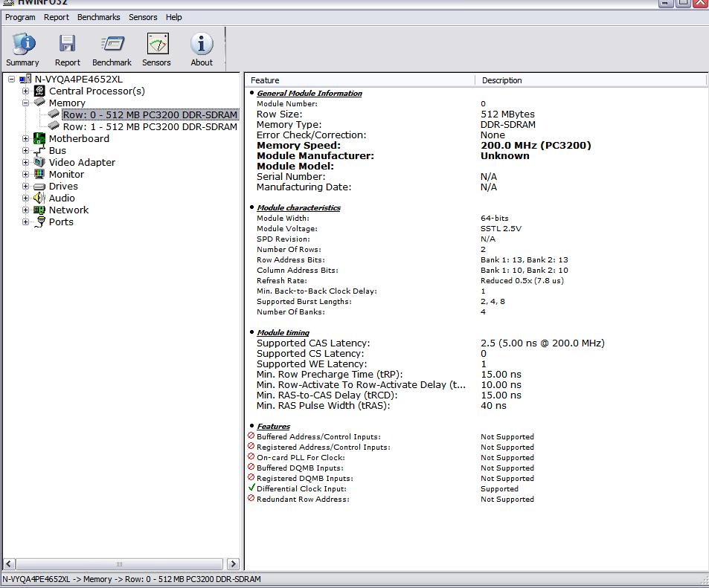
Task: Open the Help menu
Action: pyautogui.click(x=173, y=17)
